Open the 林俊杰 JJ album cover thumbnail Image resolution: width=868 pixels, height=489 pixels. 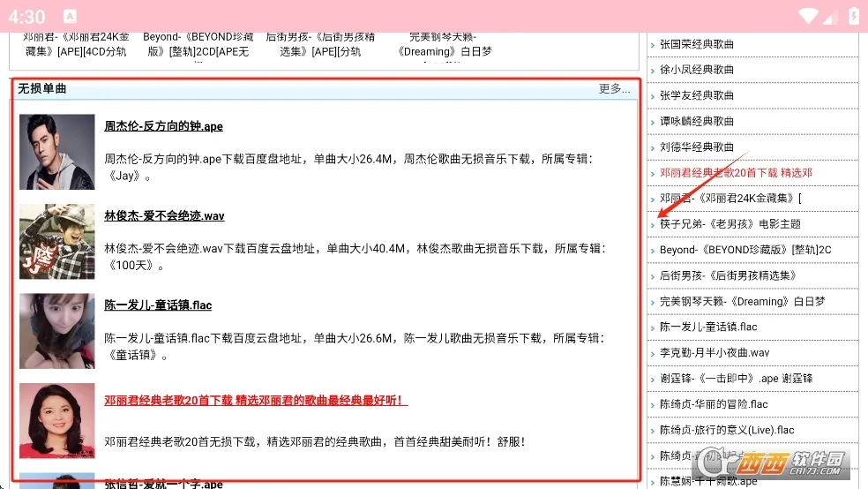pos(57,242)
